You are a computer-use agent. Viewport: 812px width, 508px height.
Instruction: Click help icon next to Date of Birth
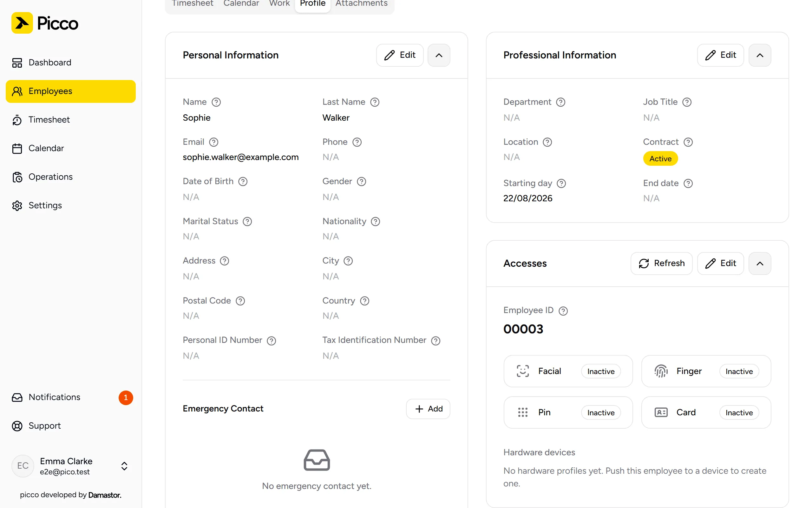243,181
